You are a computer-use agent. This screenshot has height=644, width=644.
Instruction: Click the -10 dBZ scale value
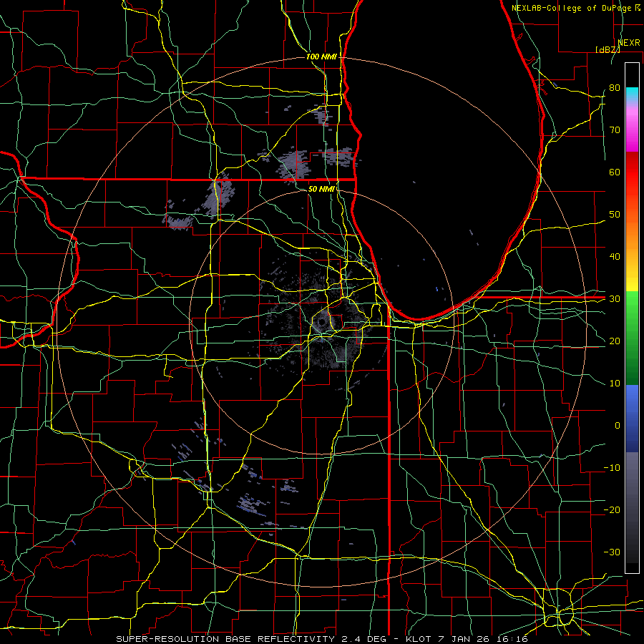612,468
